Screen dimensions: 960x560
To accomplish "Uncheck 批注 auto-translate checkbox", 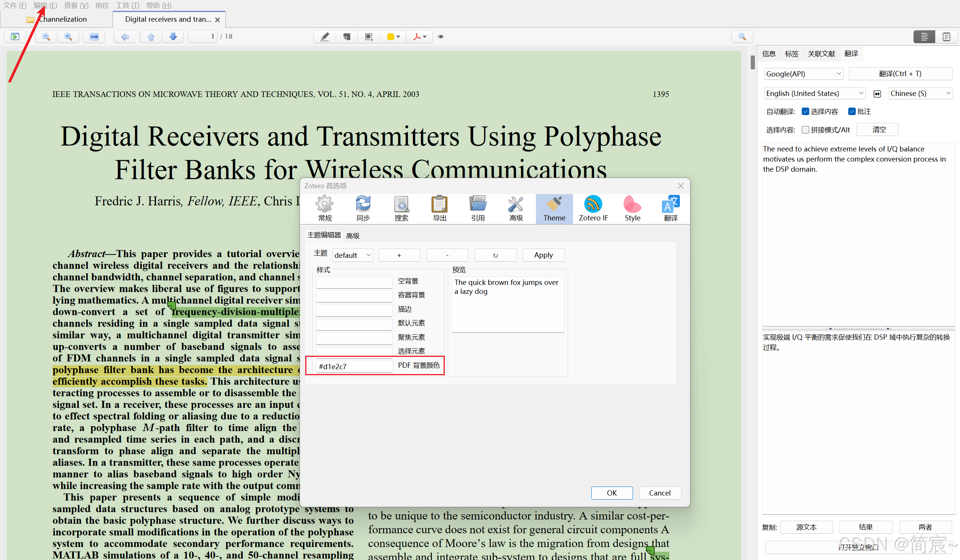I will pyautogui.click(x=852, y=112).
